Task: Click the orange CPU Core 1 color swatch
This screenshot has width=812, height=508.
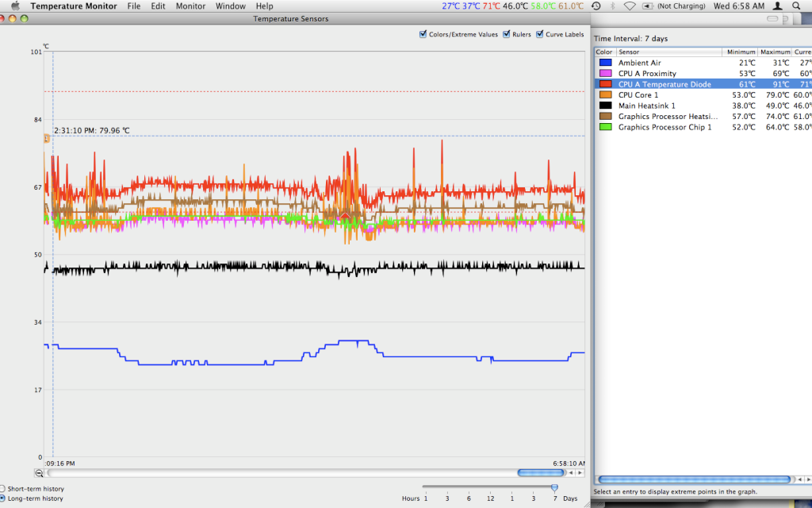Action: [x=606, y=94]
